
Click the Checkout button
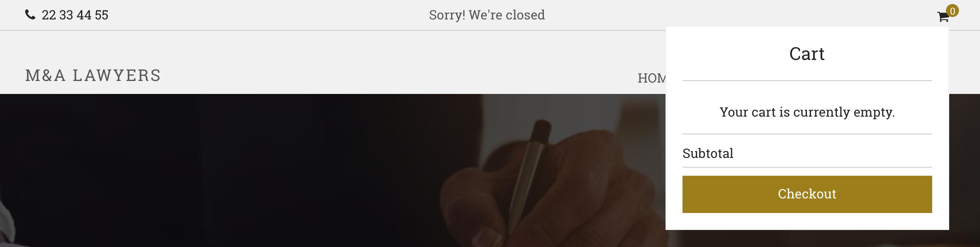click(807, 194)
